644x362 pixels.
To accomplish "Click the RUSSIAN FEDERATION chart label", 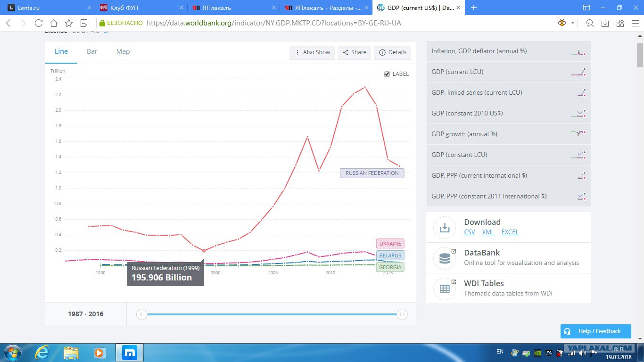I will pyautogui.click(x=372, y=173).
